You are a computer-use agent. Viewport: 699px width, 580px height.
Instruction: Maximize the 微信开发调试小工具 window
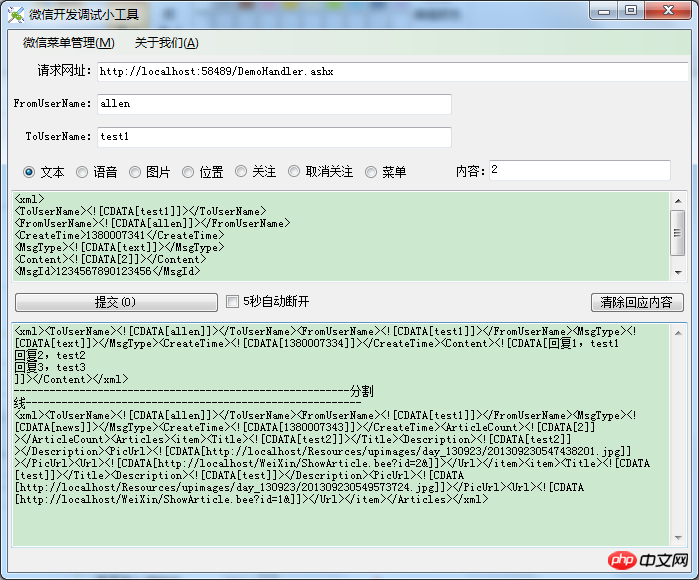[x=631, y=11]
